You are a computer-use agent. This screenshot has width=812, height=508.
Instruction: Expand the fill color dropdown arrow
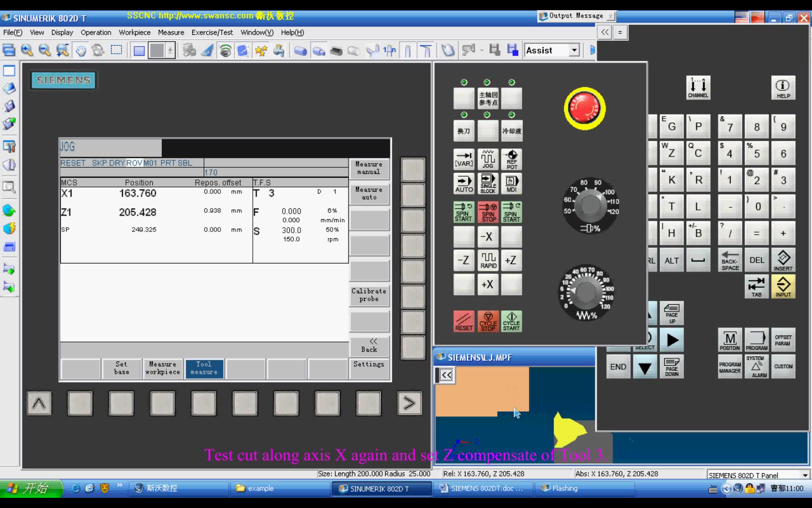click(x=170, y=50)
